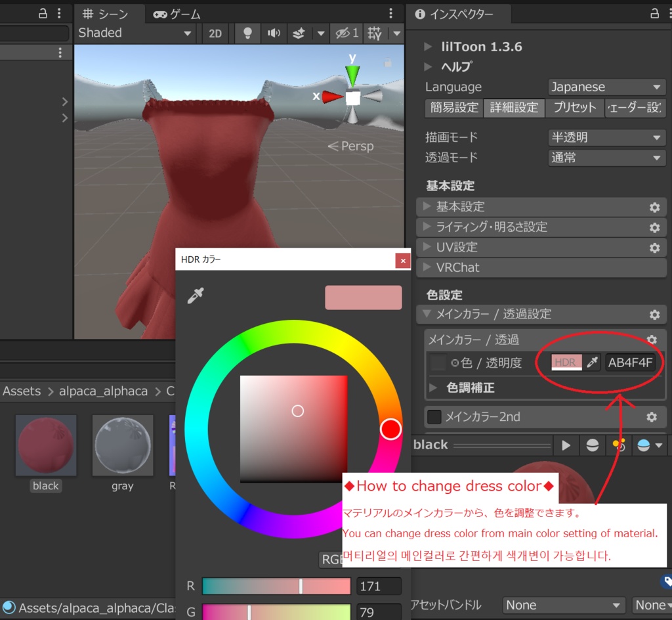
Task: Select 簡易設定 mode button
Action: pos(454,107)
